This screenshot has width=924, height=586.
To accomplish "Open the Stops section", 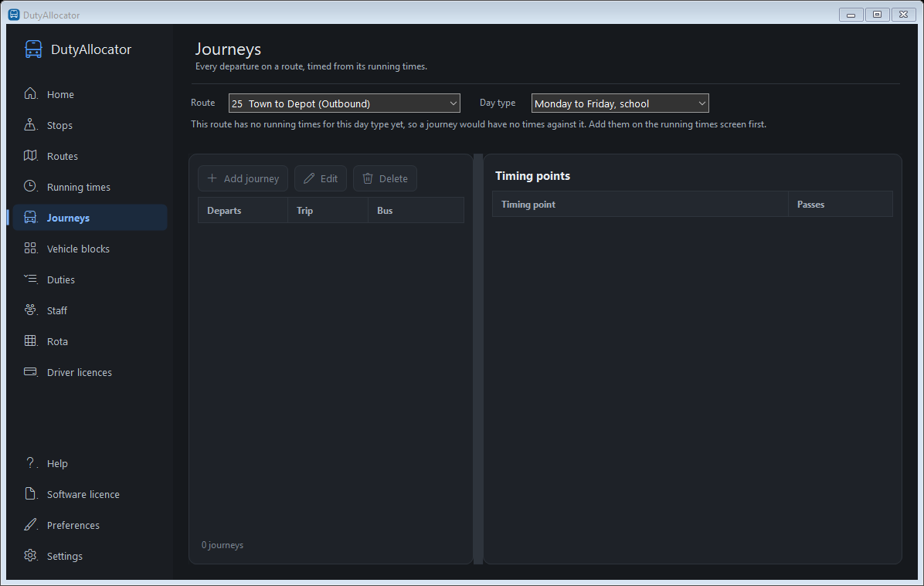I will point(90,125).
